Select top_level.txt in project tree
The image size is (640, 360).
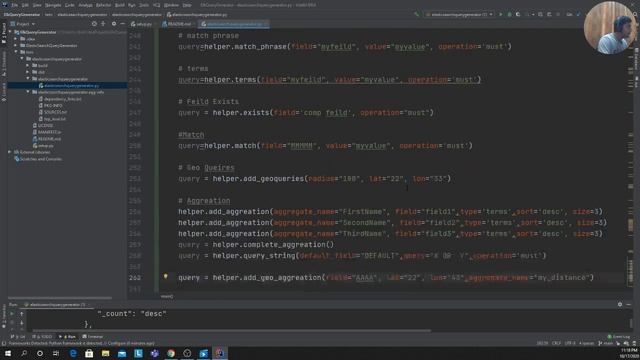[x=52, y=119]
